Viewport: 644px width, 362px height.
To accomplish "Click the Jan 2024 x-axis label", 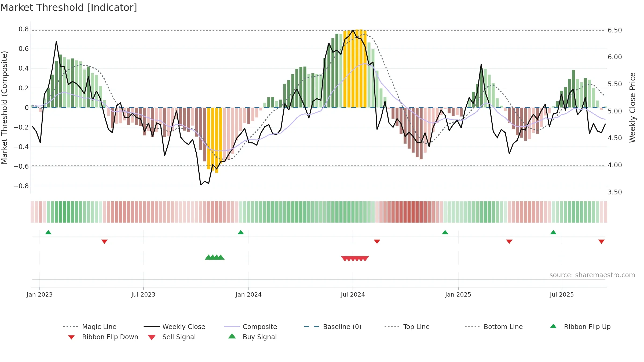I will pyautogui.click(x=249, y=294).
